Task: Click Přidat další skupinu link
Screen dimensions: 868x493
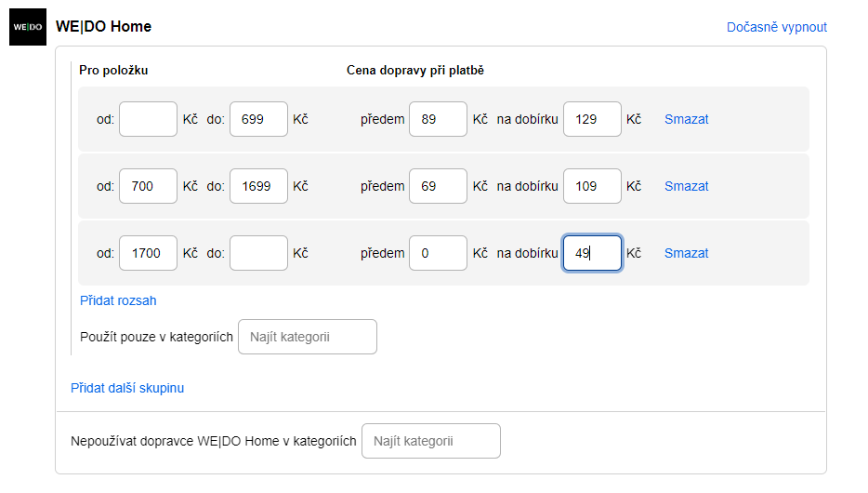Action: tap(127, 388)
